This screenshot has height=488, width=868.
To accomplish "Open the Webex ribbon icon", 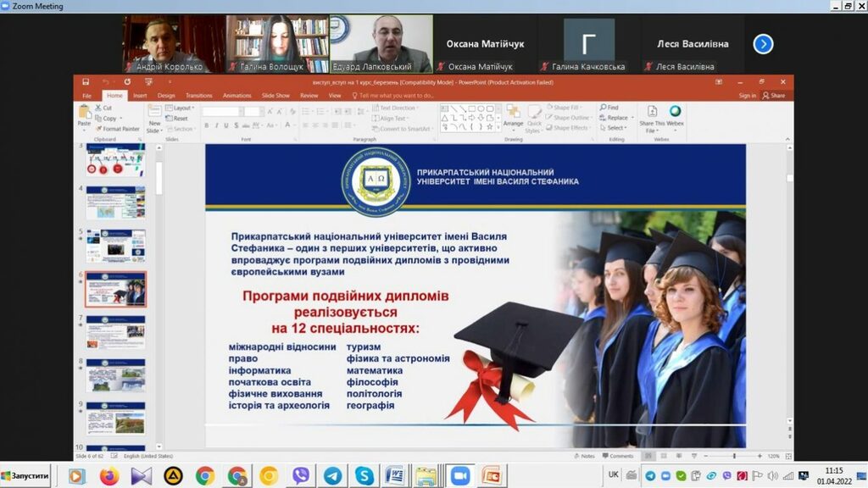I will point(676,111).
